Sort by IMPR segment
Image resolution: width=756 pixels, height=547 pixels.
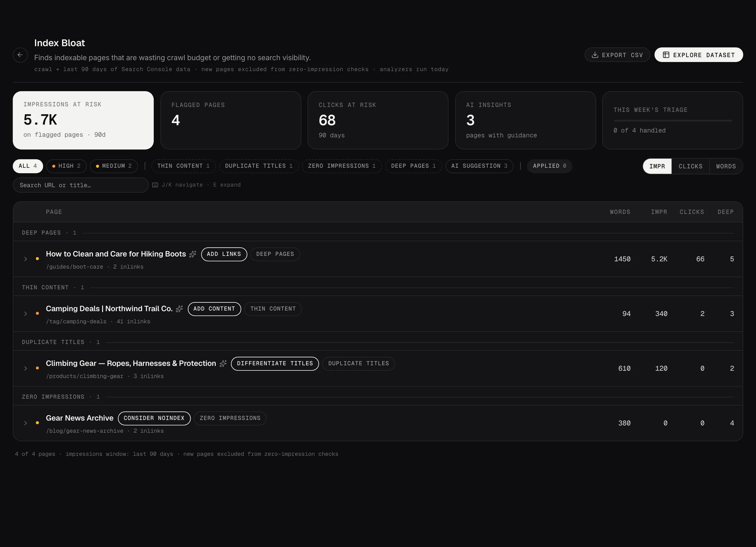point(657,166)
